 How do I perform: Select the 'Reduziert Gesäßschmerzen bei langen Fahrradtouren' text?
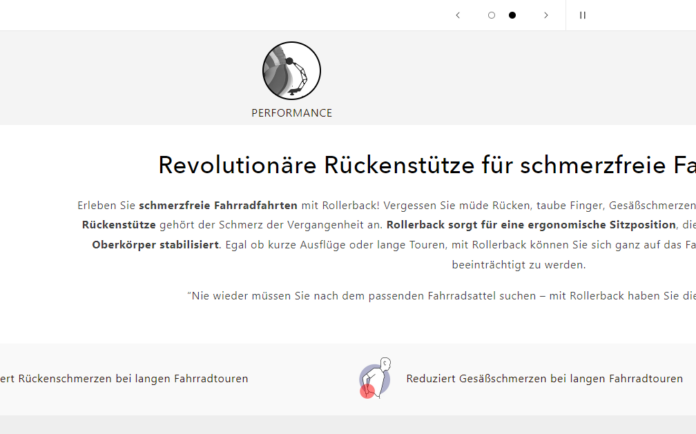tap(544, 379)
